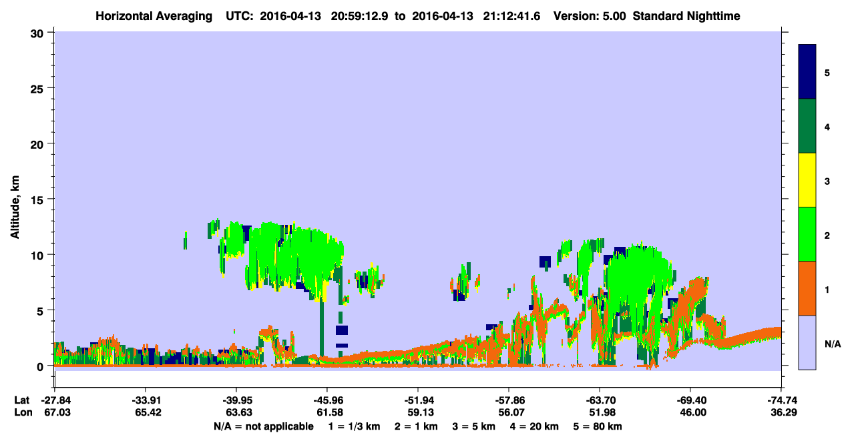Click the latitude tick label -45.96

[x=327, y=400]
